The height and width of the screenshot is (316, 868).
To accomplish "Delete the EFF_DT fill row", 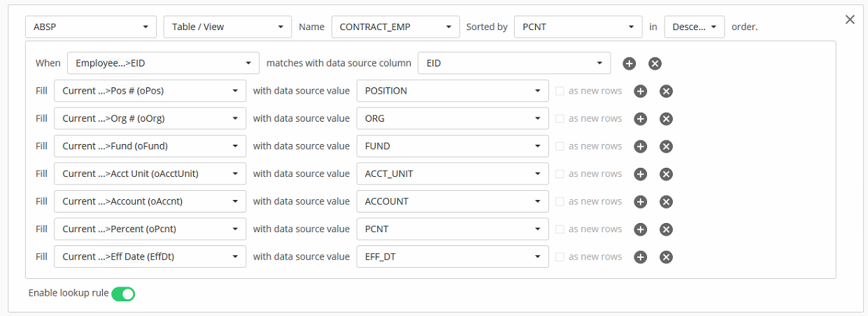I will (x=667, y=257).
